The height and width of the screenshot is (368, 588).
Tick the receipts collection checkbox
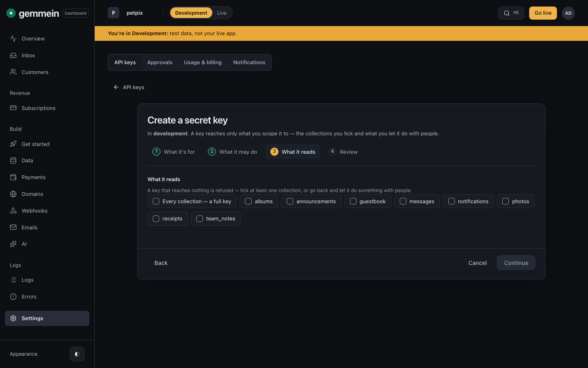156,219
